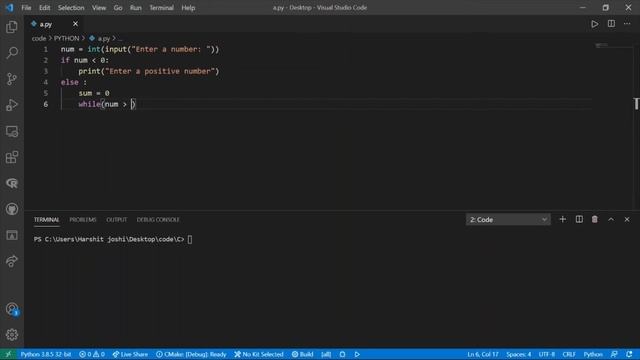Screen dimensions: 640x360
Task: Open the Source Control view
Action: coord(12,79)
